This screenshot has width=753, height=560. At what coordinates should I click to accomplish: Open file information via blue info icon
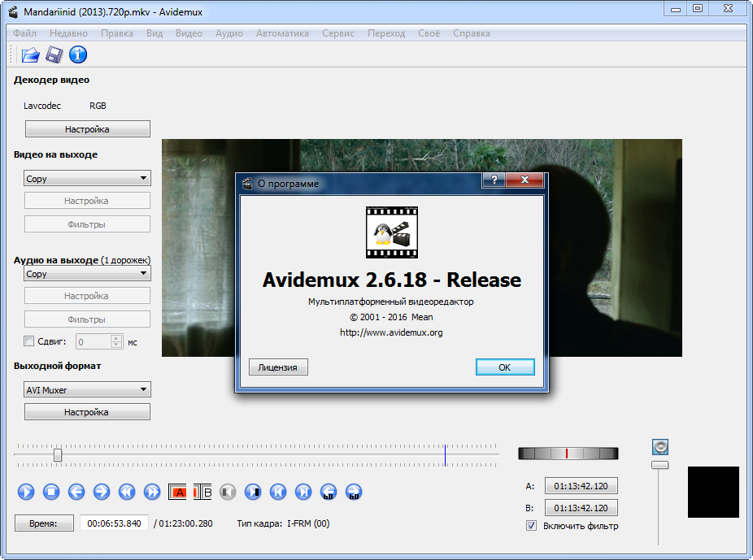(x=78, y=55)
